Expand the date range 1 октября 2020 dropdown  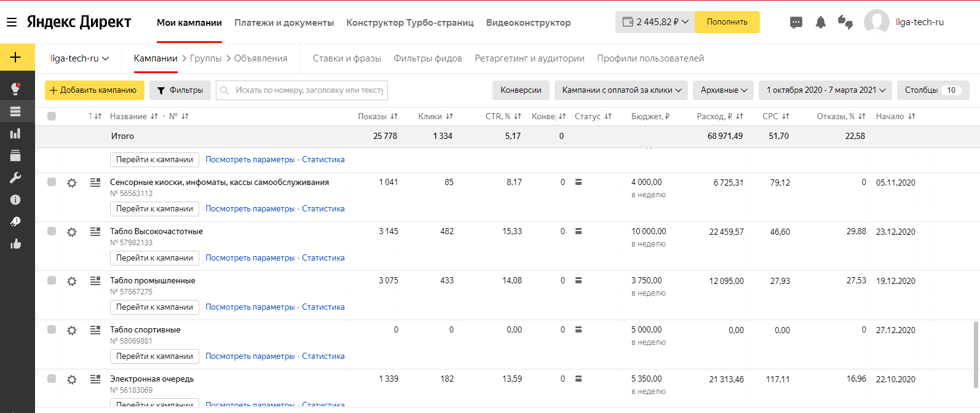(826, 90)
